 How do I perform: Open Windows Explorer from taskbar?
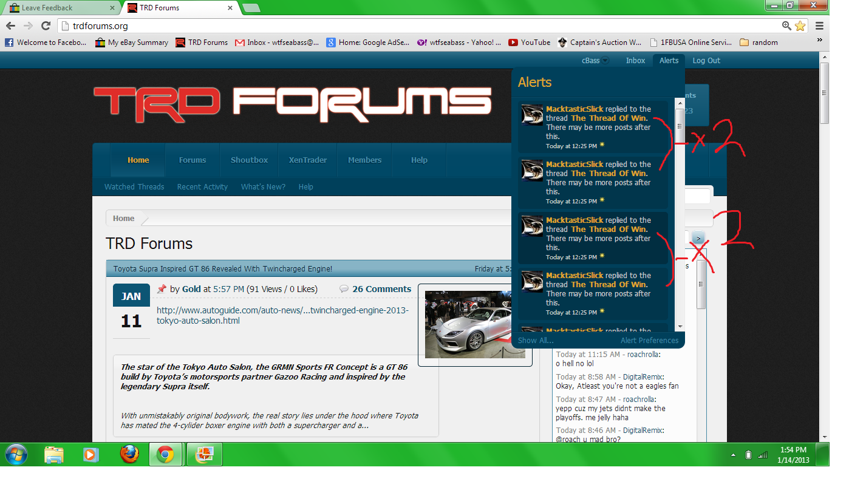(x=54, y=454)
